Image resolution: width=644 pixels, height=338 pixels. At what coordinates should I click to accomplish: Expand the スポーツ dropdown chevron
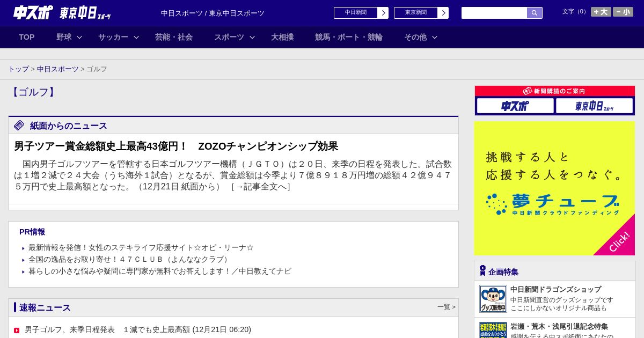[252, 37]
